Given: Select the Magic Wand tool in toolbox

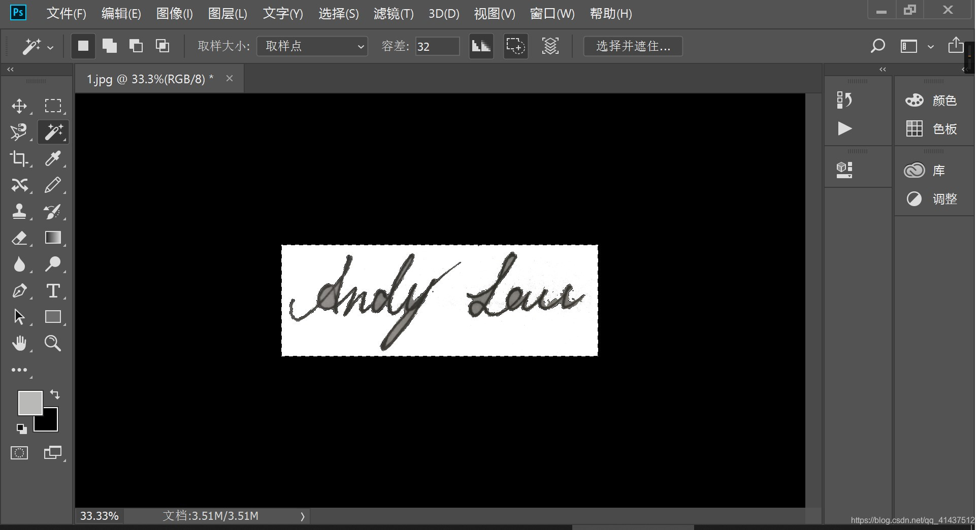Looking at the screenshot, I should click(x=53, y=132).
